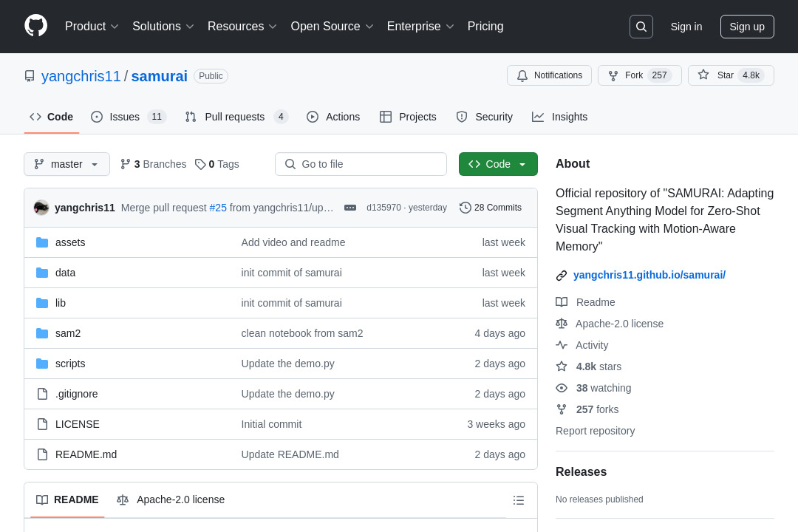Go to the Actions tab

pyautogui.click(x=333, y=117)
